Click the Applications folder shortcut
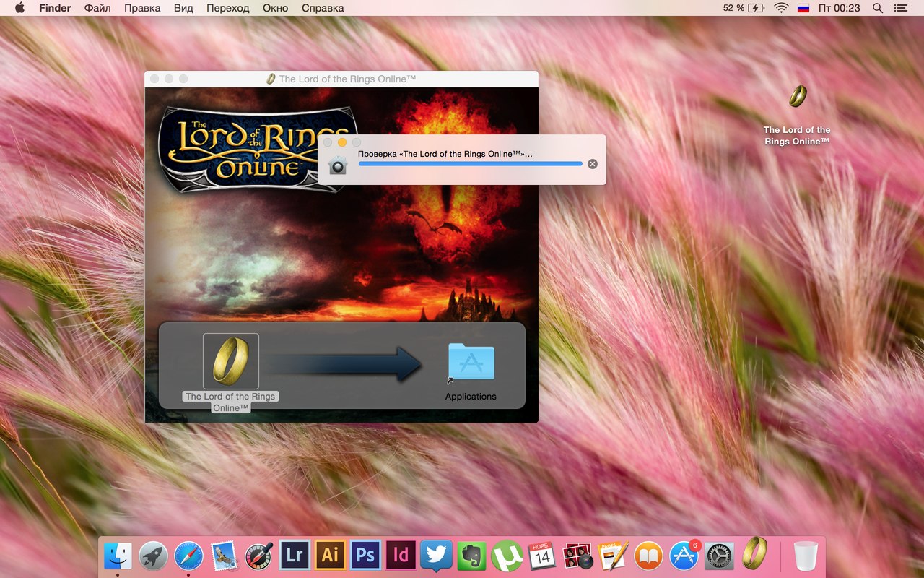The height and width of the screenshot is (578, 924). tap(471, 363)
